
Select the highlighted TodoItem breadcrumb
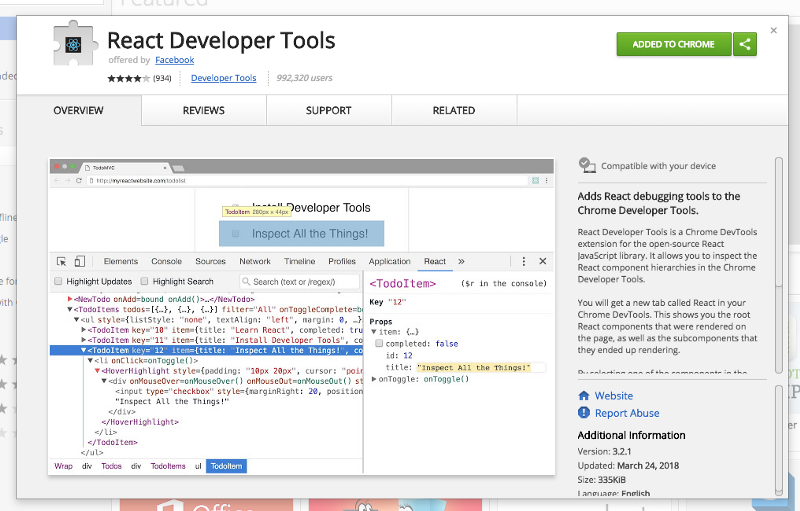click(x=227, y=466)
